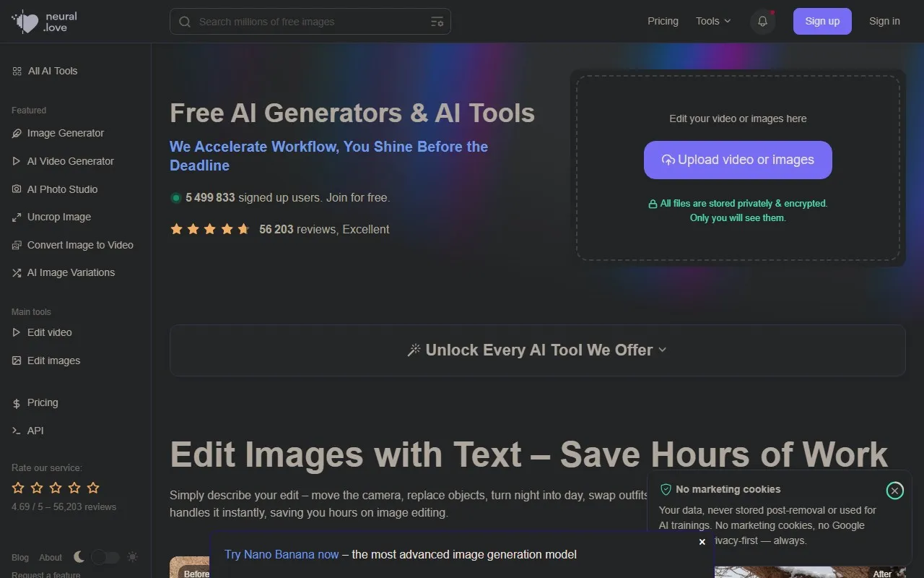Select AI Photo Studio in sidebar
Screen dimensions: 924x578
pos(62,189)
